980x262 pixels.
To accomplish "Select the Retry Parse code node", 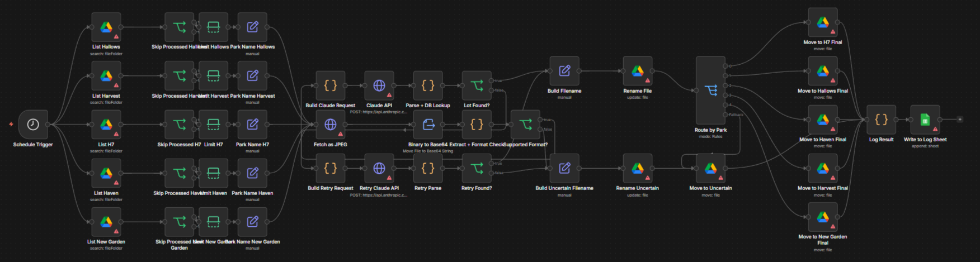I will [x=428, y=168].
